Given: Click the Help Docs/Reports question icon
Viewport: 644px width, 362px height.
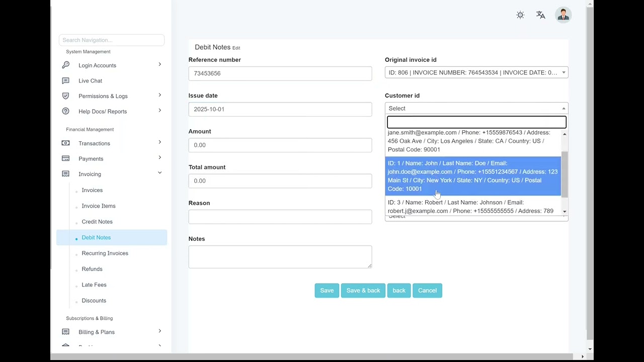Looking at the screenshot, I should (65, 111).
